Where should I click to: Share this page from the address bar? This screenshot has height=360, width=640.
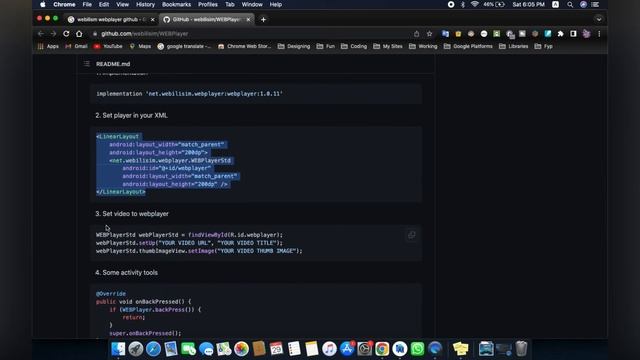416,34
